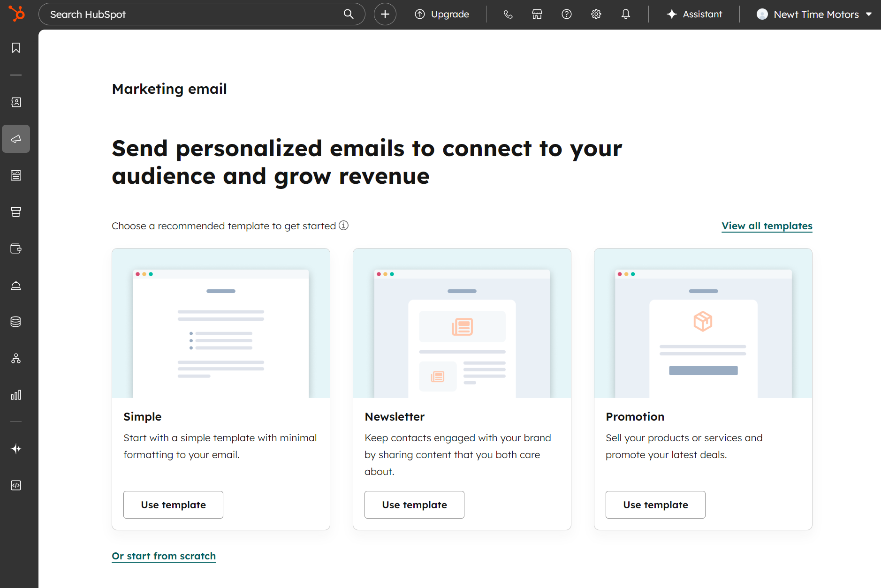Open the Bookmarks icon in sidebar
This screenshot has height=588, width=881.
click(x=16, y=47)
